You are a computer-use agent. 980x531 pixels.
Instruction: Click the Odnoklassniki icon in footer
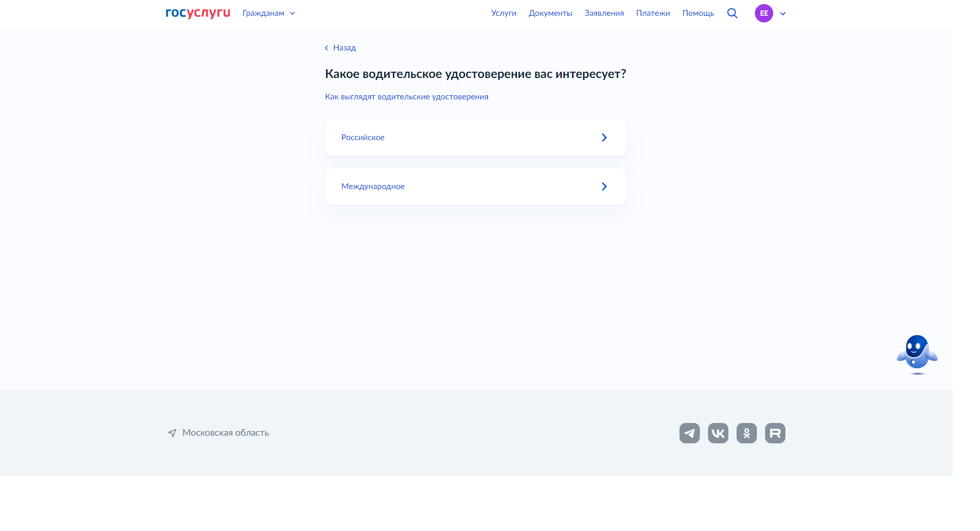pyautogui.click(x=746, y=433)
